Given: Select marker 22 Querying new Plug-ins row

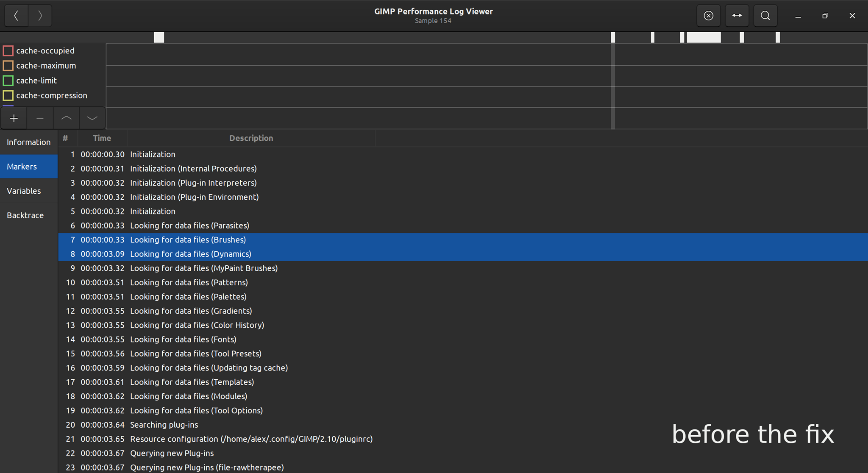Looking at the screenshot, I should [x=463, y=454].
